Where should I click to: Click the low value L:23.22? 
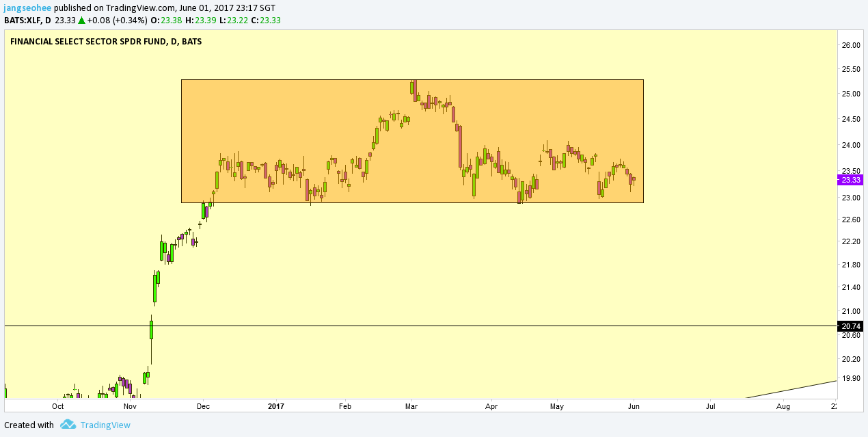[233, 21]
